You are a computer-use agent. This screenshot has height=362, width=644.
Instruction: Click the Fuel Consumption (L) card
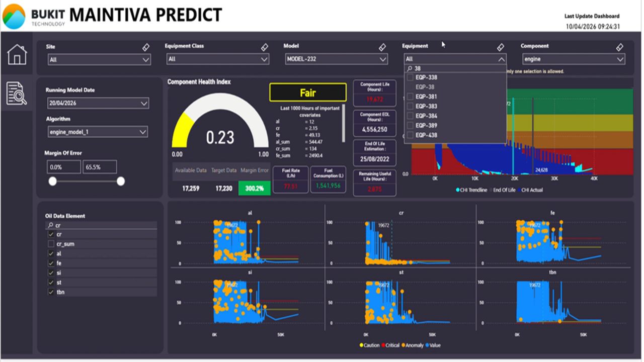pyautogui.click(x=328, y=179)
